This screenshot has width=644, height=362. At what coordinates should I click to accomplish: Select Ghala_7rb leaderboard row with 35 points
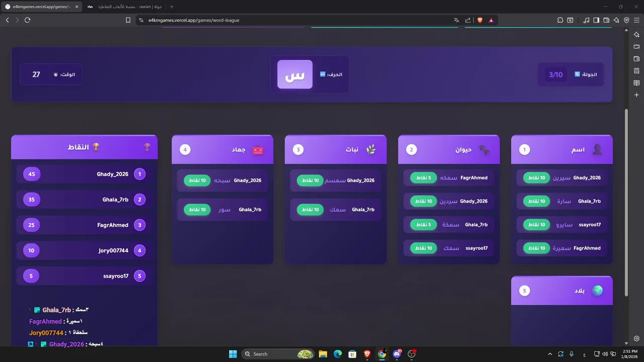pyautogui.click(x=84, y=200)
